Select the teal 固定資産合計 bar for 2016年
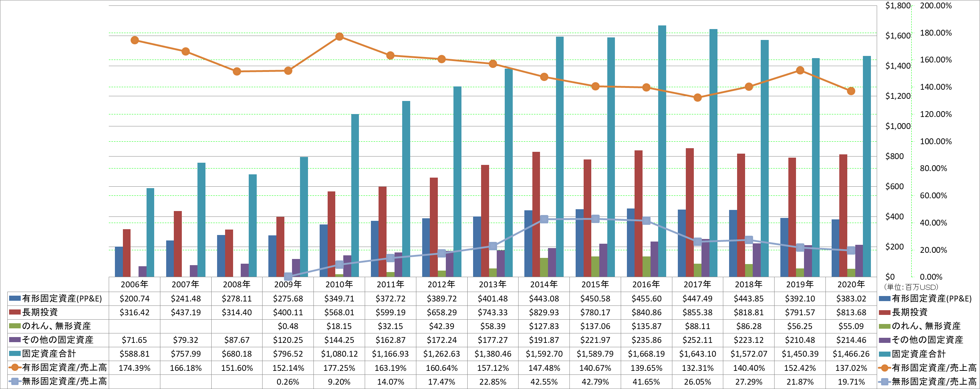The image size is (980, 389). (662, 151)
